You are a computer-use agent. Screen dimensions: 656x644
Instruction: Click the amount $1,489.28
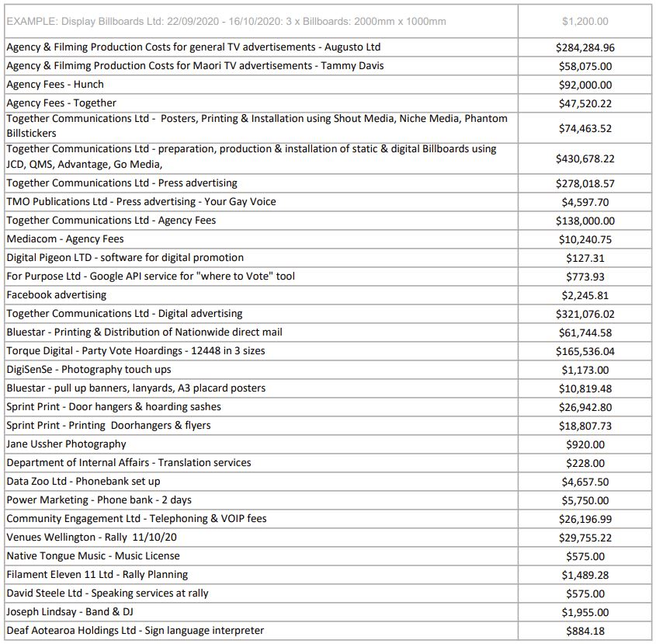[x=585, y=575]
